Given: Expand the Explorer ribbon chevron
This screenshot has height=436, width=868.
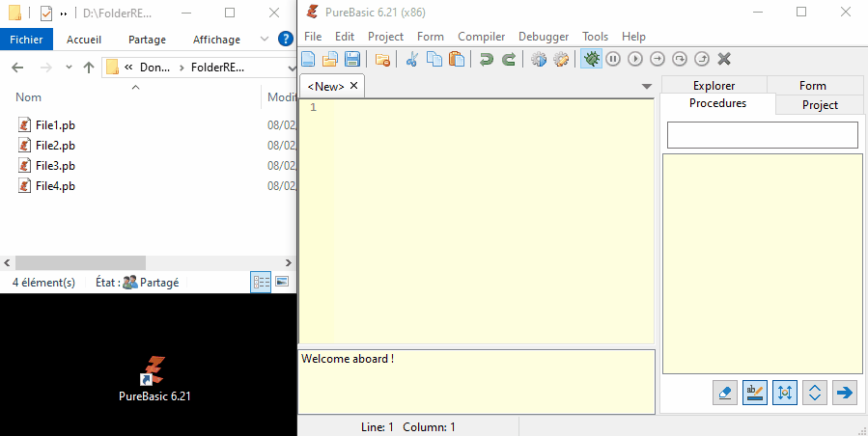Looking at the screenshot, I should point(264,40).
